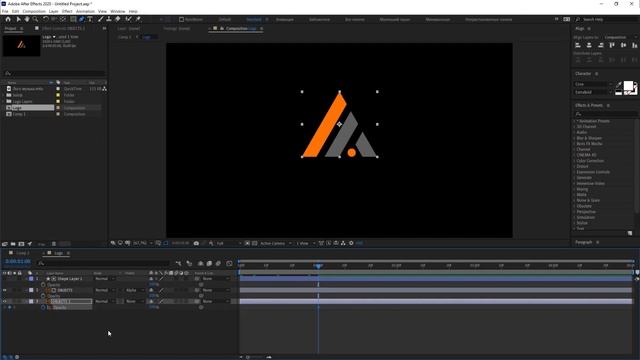Toggle shy switch on Shape Layer 1
640x360 pixels.
(151, 279)
